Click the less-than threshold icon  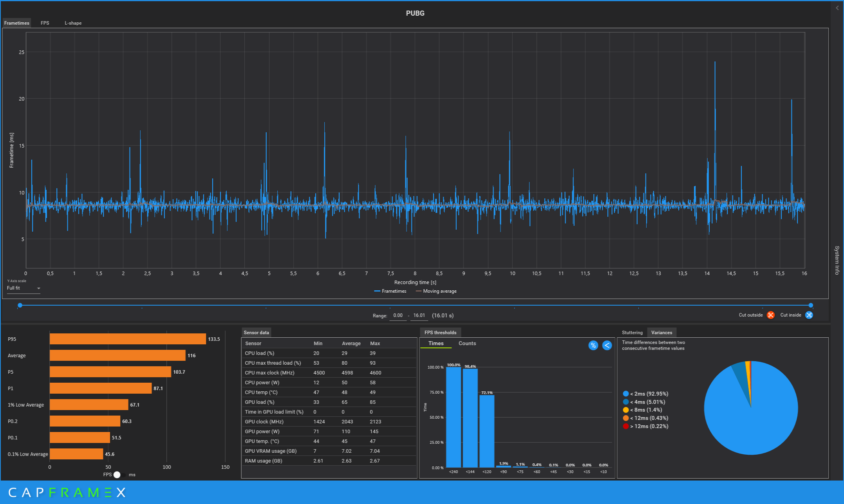[x=607, y=345]
